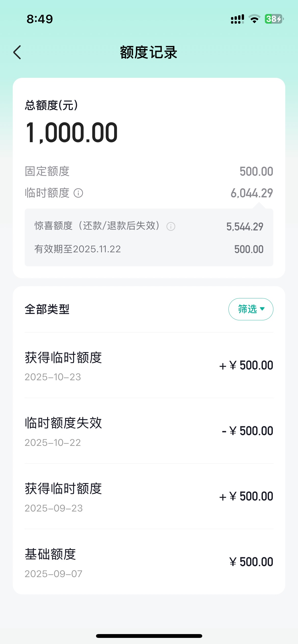Tap 有效期至2025.11.22 validity row
This screenshot has height=644, width=298.
(78, 249)
